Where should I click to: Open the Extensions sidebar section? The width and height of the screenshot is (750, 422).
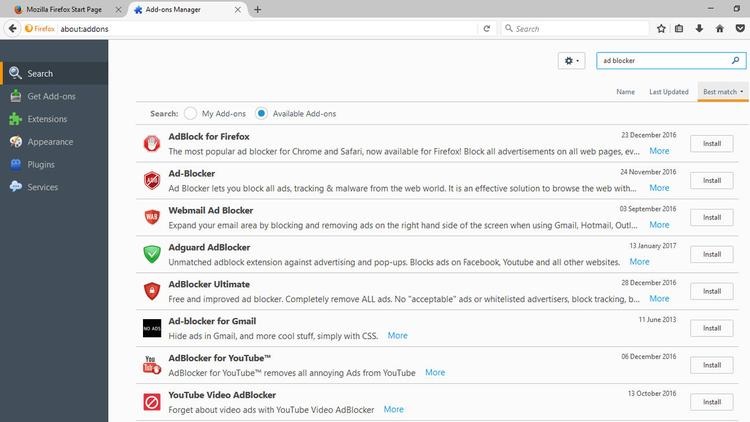[x=47, y=119]
